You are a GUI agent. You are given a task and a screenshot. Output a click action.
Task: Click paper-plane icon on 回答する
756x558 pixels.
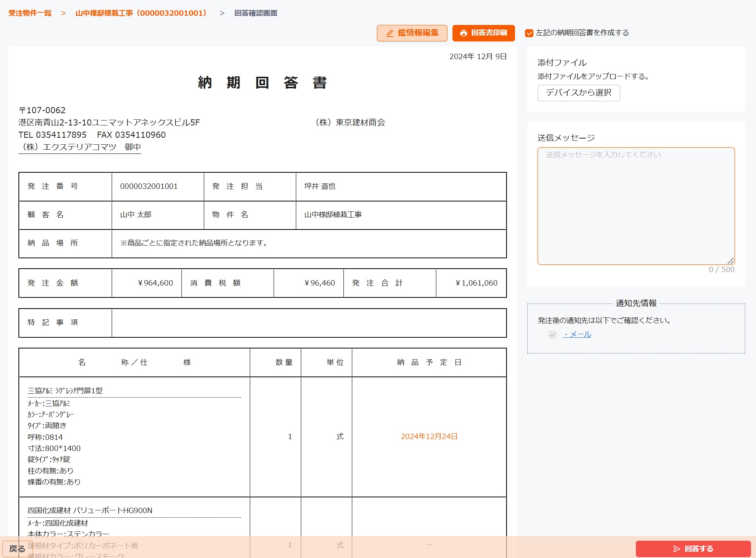click(x=677, y=549)
